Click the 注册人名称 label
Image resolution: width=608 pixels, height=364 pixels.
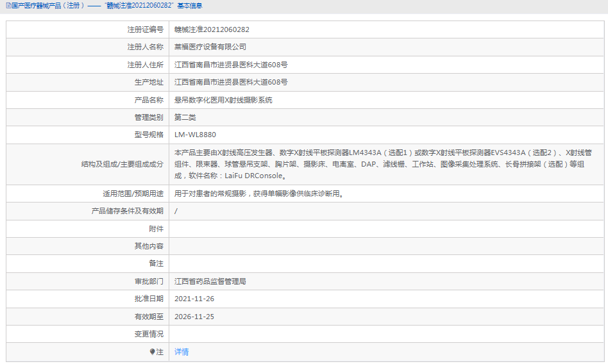pos(146,47)
